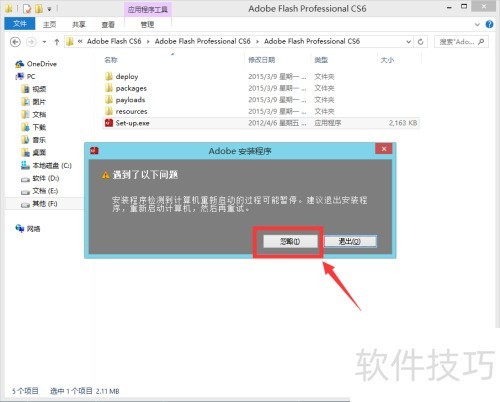Image resolution: width=500 pixels, height=402 pixels.
Task: Click the Properties icon in Quick Access Toolbar
Action: [27, 9]
